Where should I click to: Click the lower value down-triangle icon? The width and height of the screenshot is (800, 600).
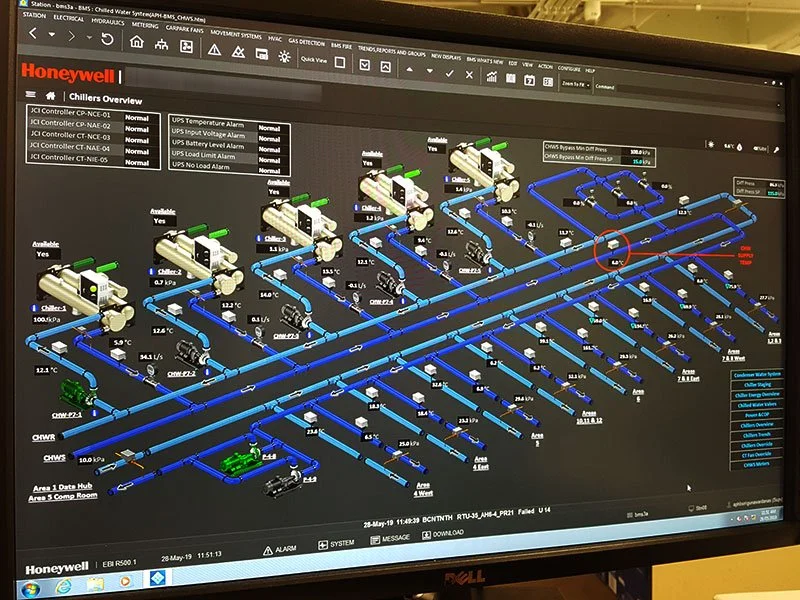point(430,71)
